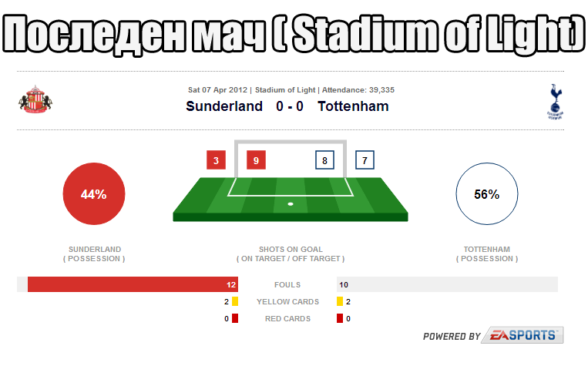Click the Последен мач Stadium of Light heading
Image resolution: width=588 pixels, height=366 pixels.
[x=294, y=34]
